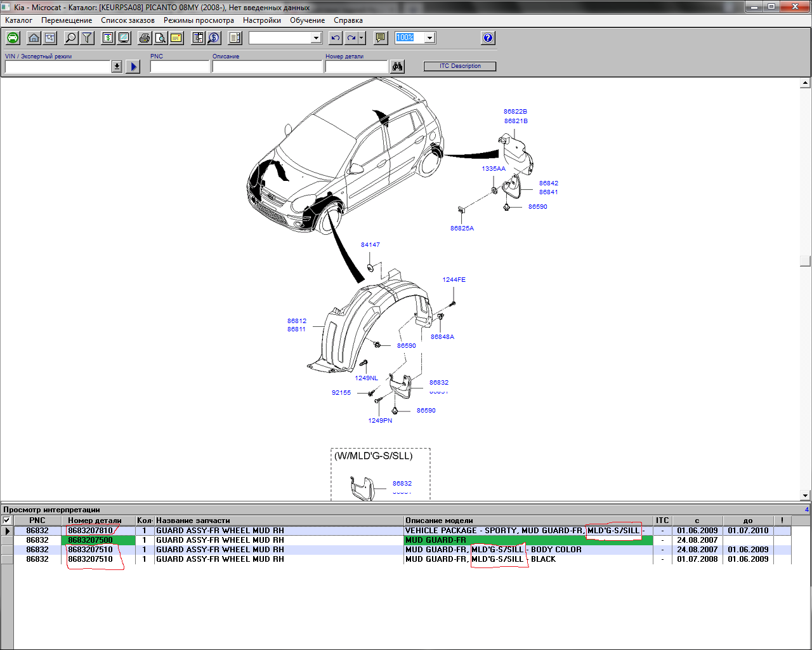Click the green car vehicle icon
The height and width of the screenshot is (650, 812).
pyautogui.click(x=13, y=38)
